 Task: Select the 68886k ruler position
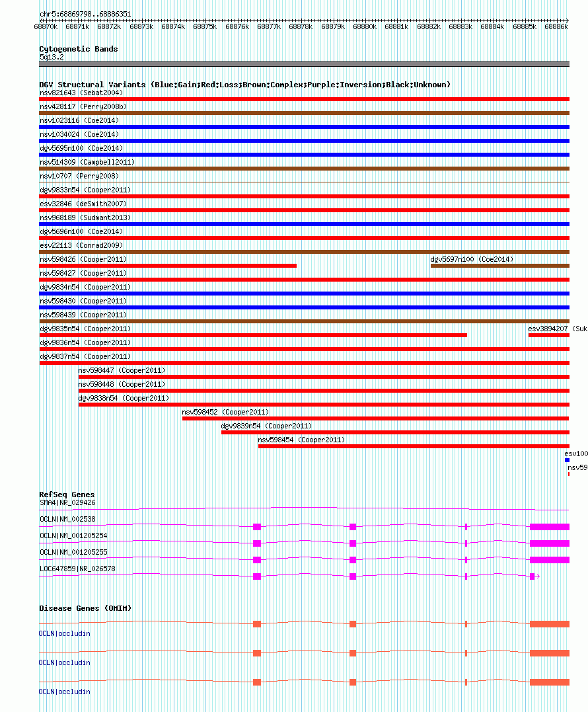point(556,27)
